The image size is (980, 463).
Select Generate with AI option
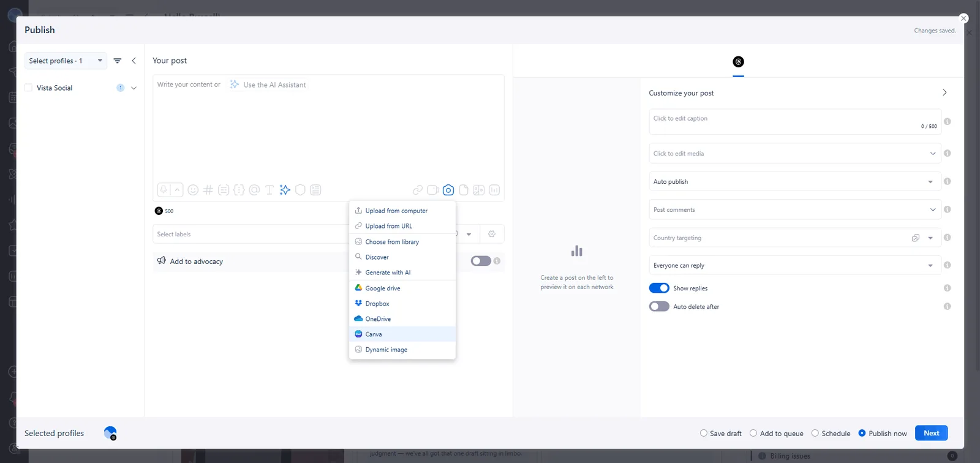coord(402,273)
